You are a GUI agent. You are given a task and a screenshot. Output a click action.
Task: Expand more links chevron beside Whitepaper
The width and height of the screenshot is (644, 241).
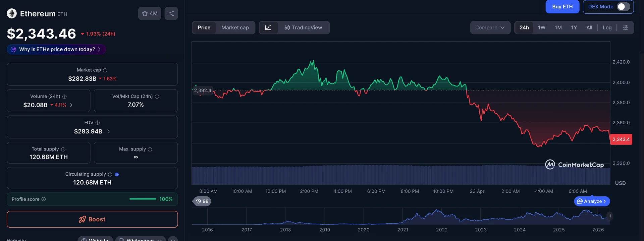pyautogui.click(x=173, y=239)
